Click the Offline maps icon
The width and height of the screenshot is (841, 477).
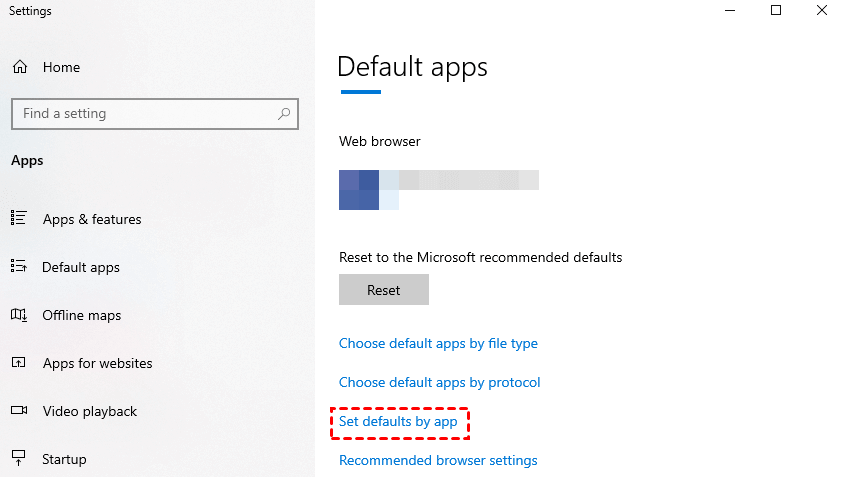(x=19, y=315)
